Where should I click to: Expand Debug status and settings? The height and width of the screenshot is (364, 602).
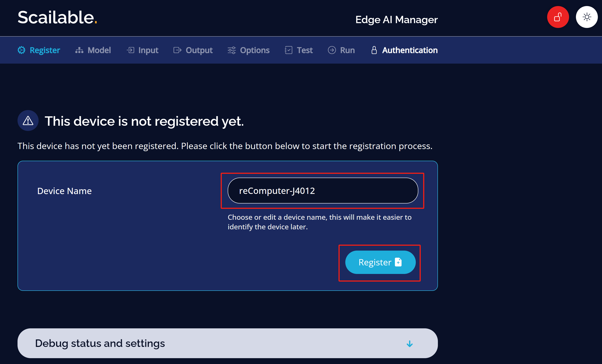coord(227,343)
